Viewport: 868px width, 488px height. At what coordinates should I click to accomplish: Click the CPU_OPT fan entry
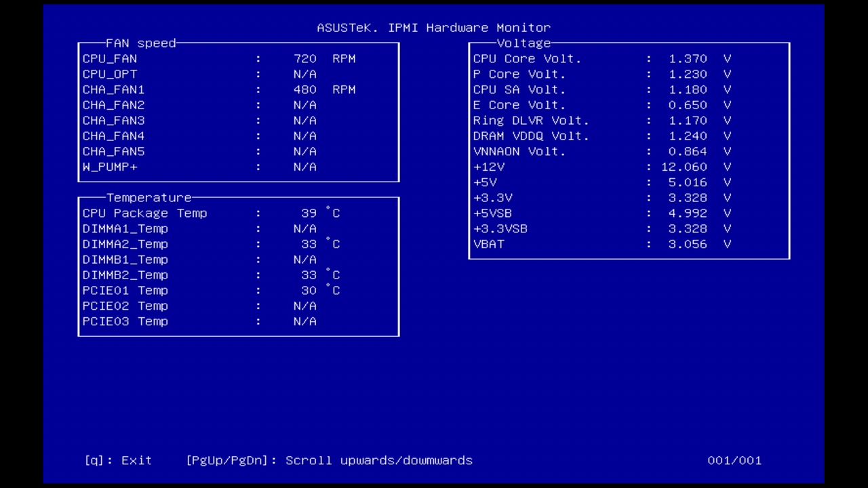tap(110, 74)
